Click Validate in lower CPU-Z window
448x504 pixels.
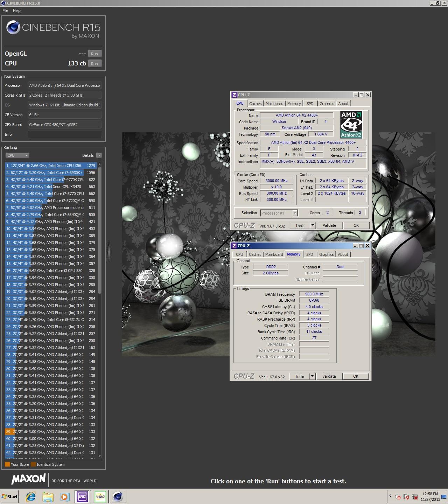click(329, 377)
